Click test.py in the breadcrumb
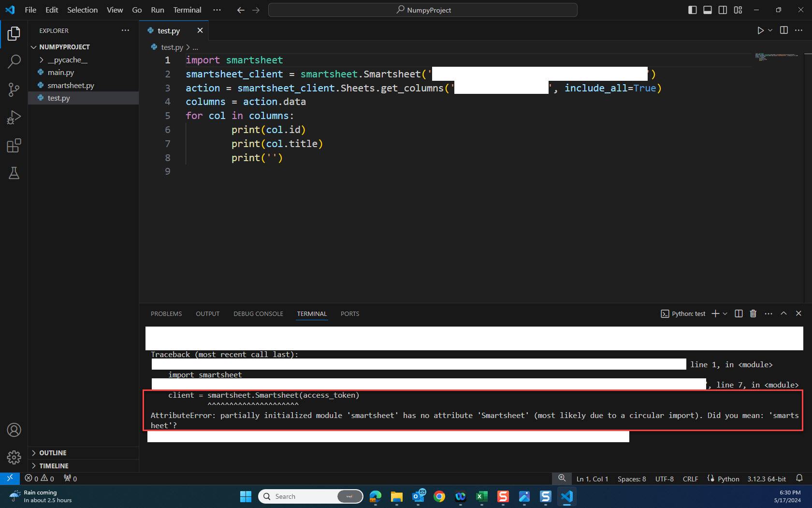 [x=172, y=47]
